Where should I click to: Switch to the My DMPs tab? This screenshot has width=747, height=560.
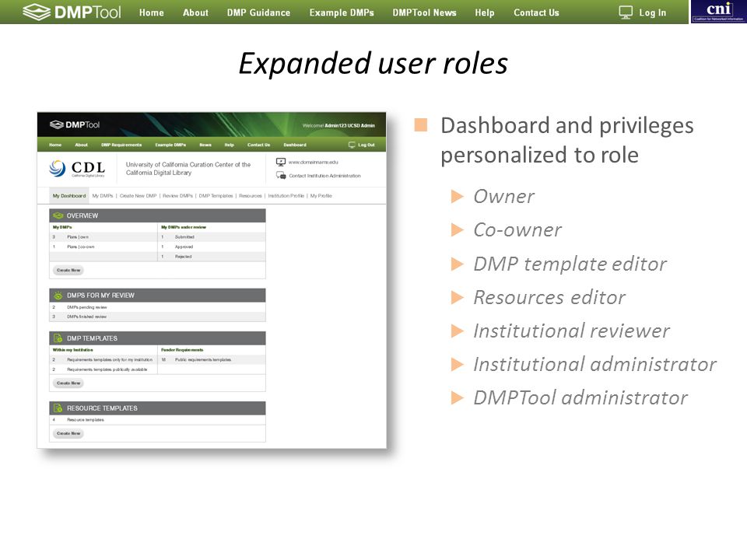point(103,196)
